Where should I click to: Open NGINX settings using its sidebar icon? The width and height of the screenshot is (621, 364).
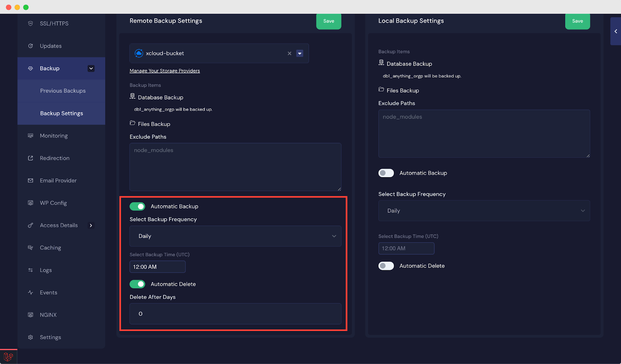[x=30, y=314]
